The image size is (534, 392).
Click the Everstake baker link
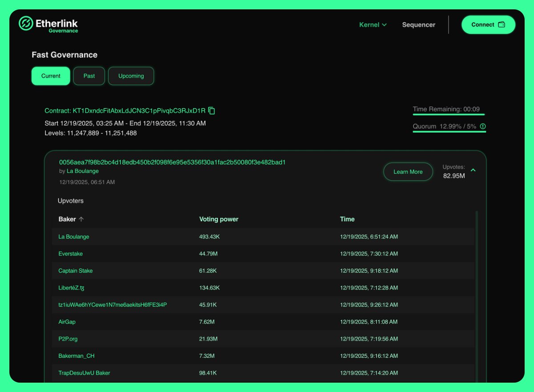point(70,254)
